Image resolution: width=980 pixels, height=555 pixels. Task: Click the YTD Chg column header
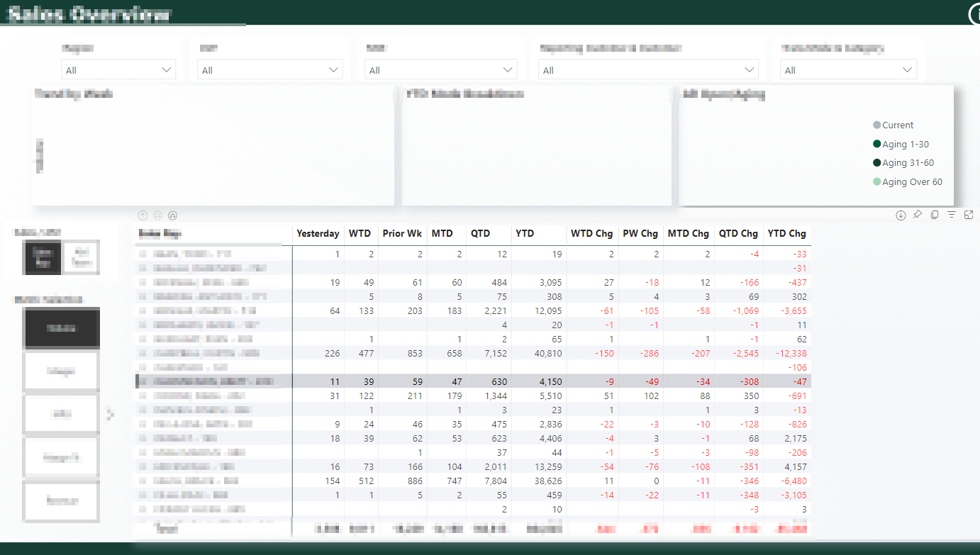[x=786, y=233]
